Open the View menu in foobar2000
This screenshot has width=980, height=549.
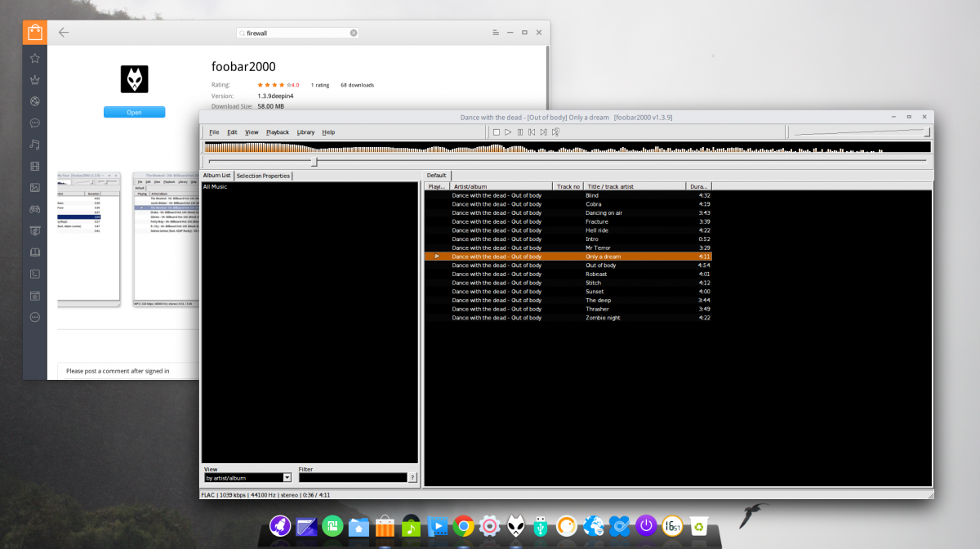252,132
